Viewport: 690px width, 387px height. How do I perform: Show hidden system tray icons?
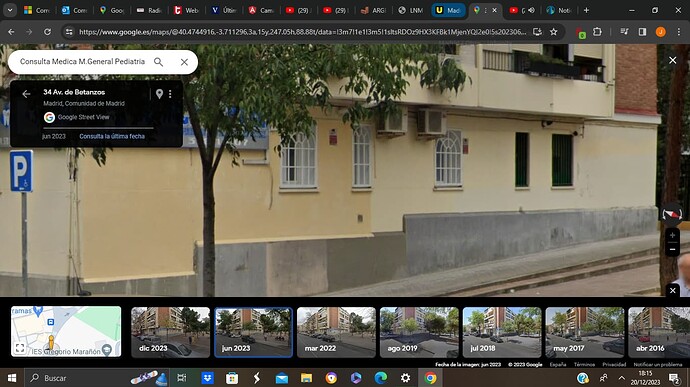click(x=621, y=378)
